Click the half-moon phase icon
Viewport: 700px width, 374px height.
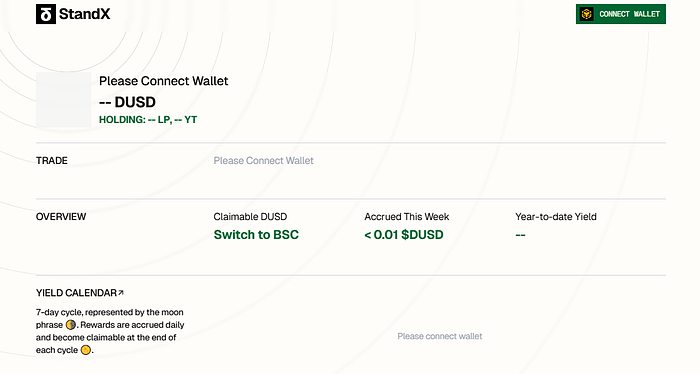71,325
